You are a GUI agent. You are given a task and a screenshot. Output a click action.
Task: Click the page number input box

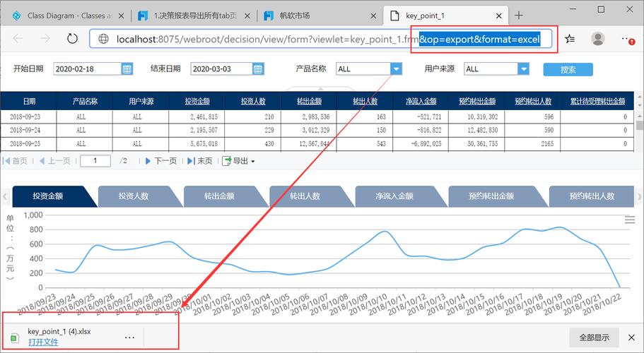coord(95,161)
